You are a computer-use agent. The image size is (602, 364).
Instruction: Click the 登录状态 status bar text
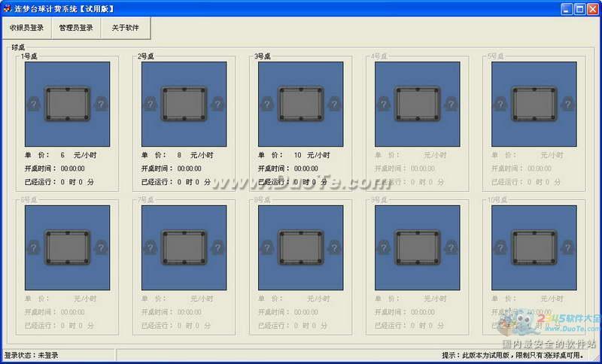click(32, 355)
